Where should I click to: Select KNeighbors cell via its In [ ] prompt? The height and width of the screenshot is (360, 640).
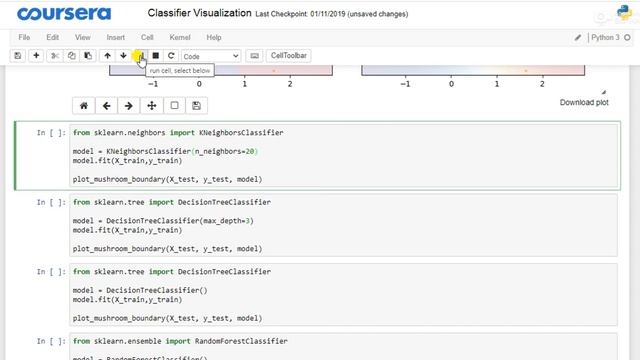(51, 133)
